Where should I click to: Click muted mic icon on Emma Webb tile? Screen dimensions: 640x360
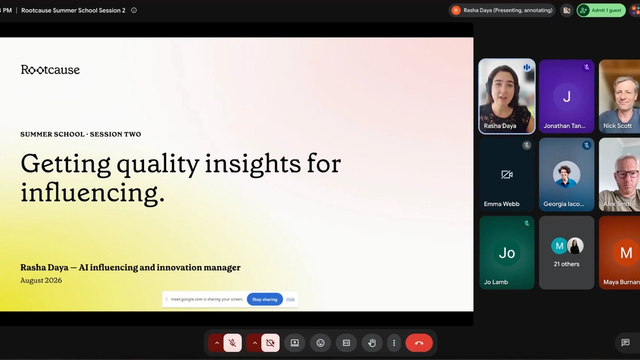(x=527, y=145)
